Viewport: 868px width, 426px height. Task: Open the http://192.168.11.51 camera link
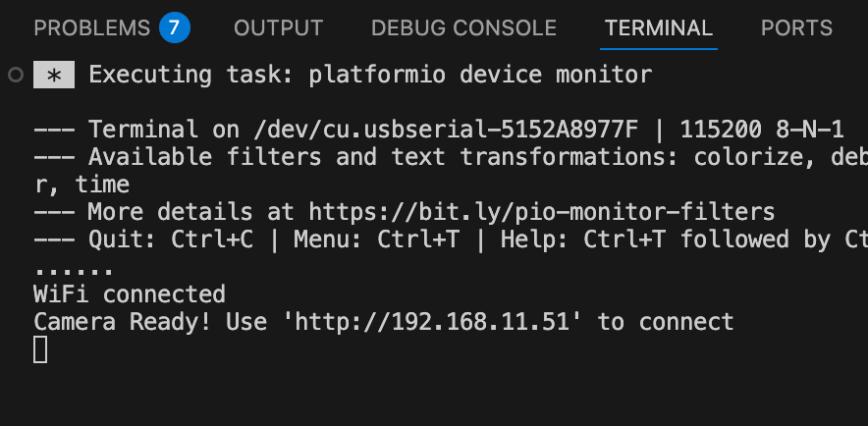[x=432, y=321]
